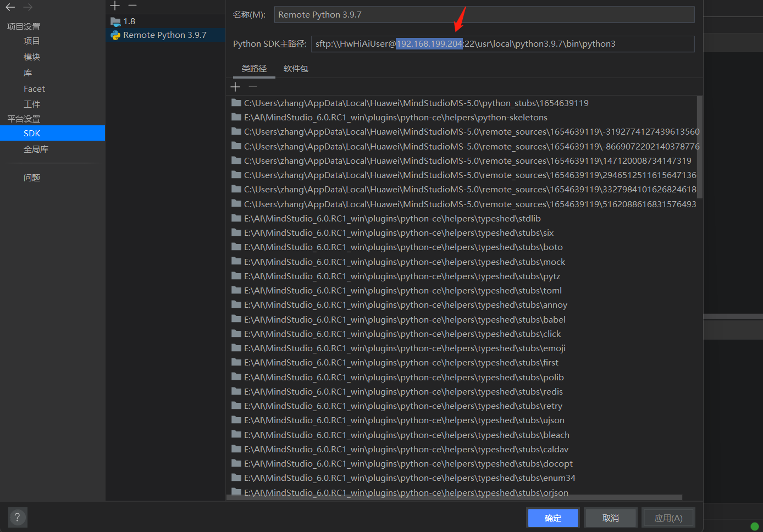
Task: Remove selected SDK with minus icon
Action: point(132,5)
